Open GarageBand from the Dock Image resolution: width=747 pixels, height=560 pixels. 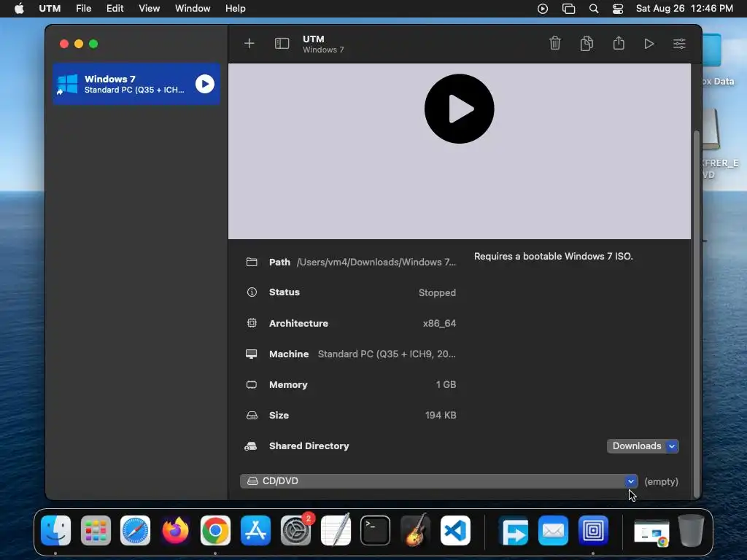pyautogui.click(x=415, y=529)
